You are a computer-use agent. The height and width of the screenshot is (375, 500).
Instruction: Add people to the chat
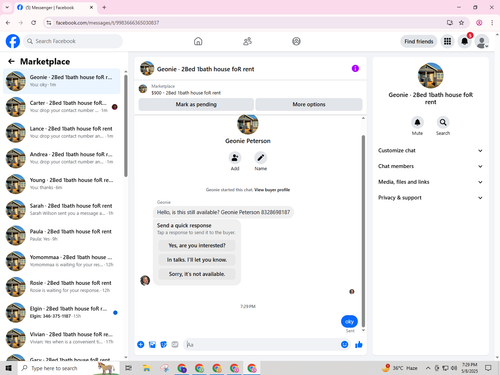tap(235, 158)
